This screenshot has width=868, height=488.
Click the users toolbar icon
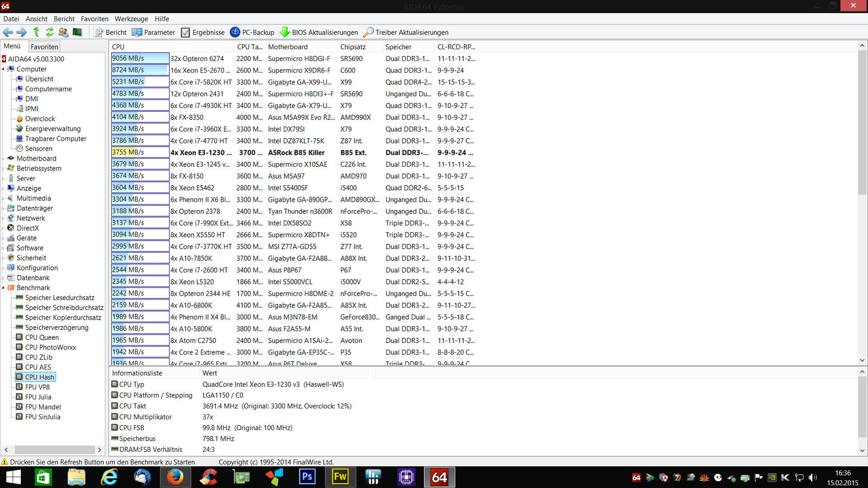(x=63, y=32)
